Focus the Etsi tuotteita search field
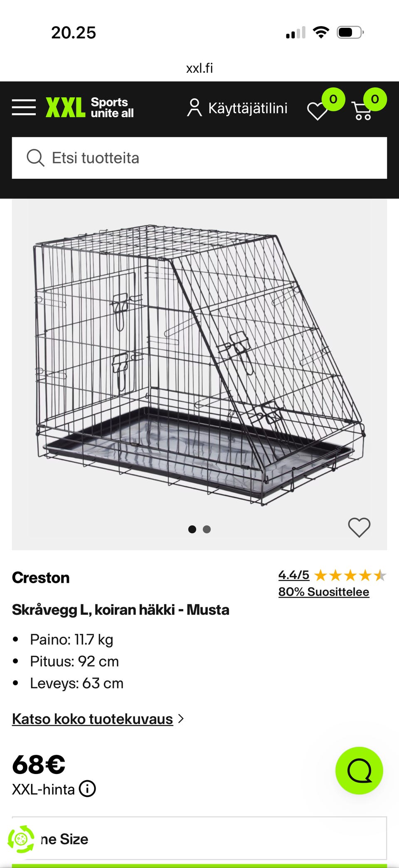 click(199, 158)
